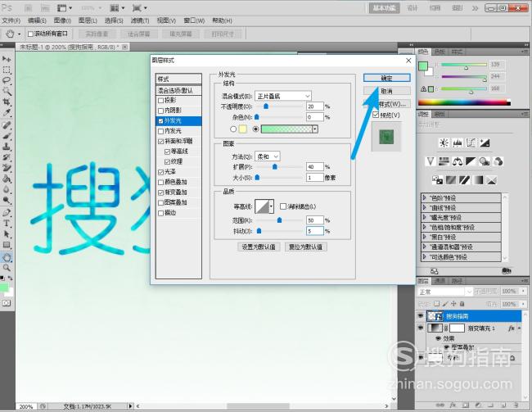Viewport: 532px width, 412px height.
Task: Open the 图像(I) menu
Action: [x=62, y=20]
